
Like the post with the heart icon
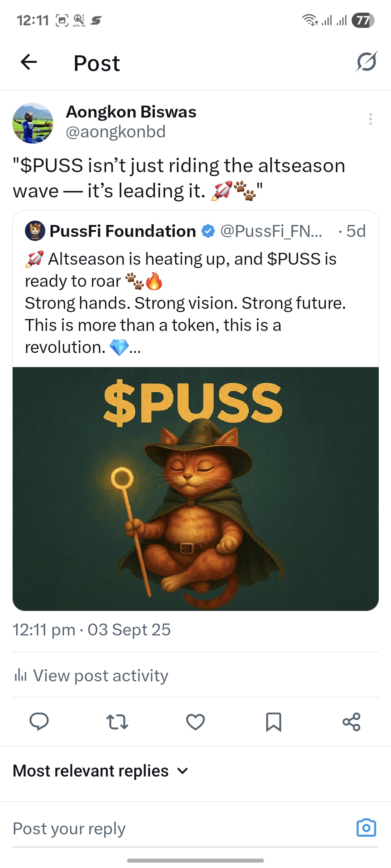(x=195, y=722)
